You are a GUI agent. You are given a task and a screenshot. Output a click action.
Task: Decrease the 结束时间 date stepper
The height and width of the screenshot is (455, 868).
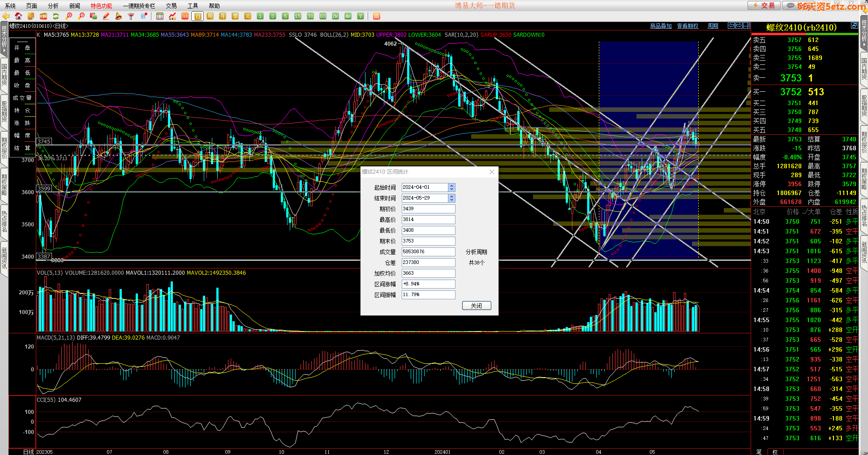(451, 200)
